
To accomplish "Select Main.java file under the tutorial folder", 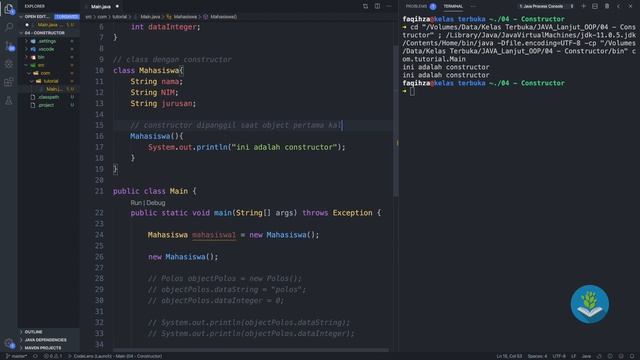I will tap(48, 89).
